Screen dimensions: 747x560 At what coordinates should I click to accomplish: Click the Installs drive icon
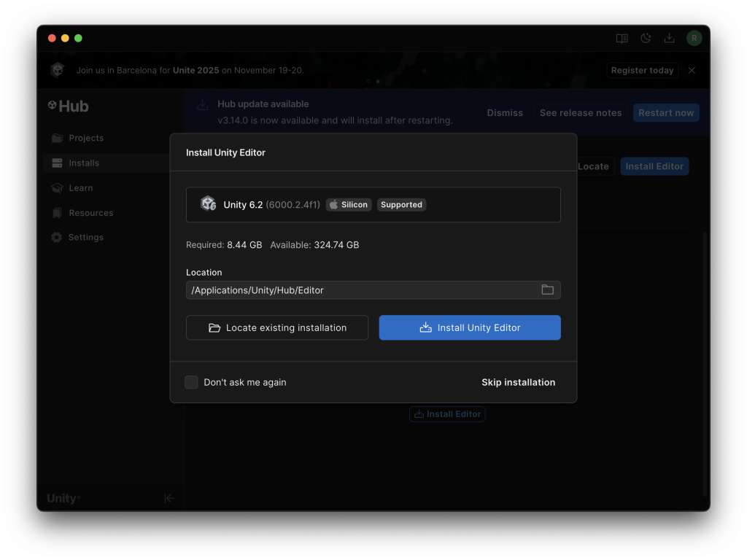coord(57,163)
